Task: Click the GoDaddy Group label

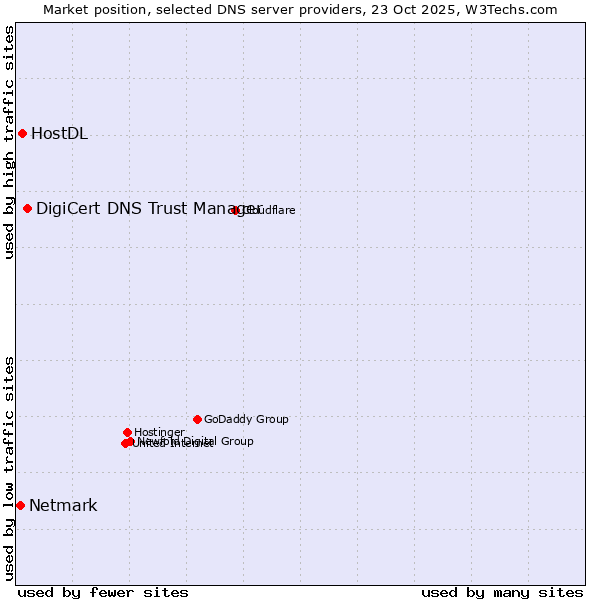Action: click(x=246, y=419)
